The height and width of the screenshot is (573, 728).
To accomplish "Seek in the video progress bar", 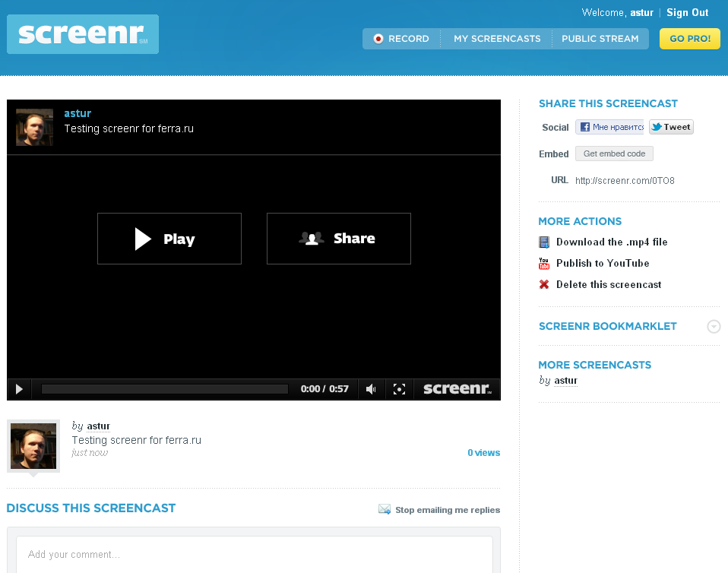I will pyautogui.click(x=165, y=389).
